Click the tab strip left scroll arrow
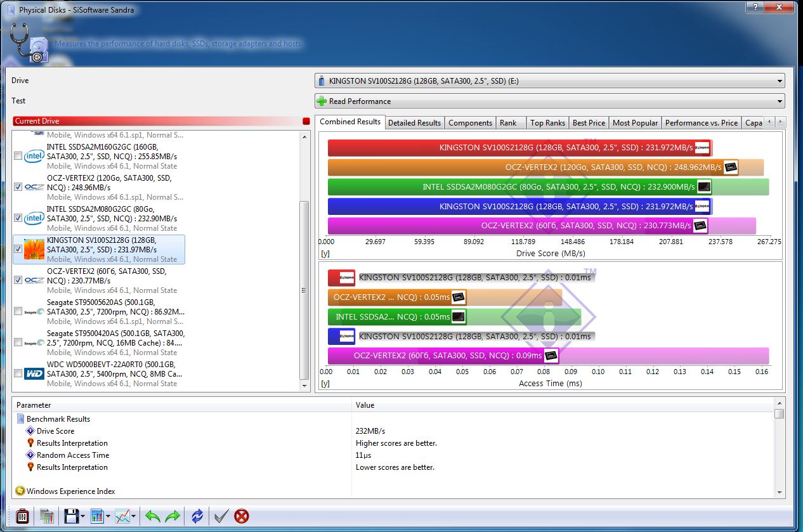The height and width of the screenshot is (532, 803). click(x=770, y=122)
